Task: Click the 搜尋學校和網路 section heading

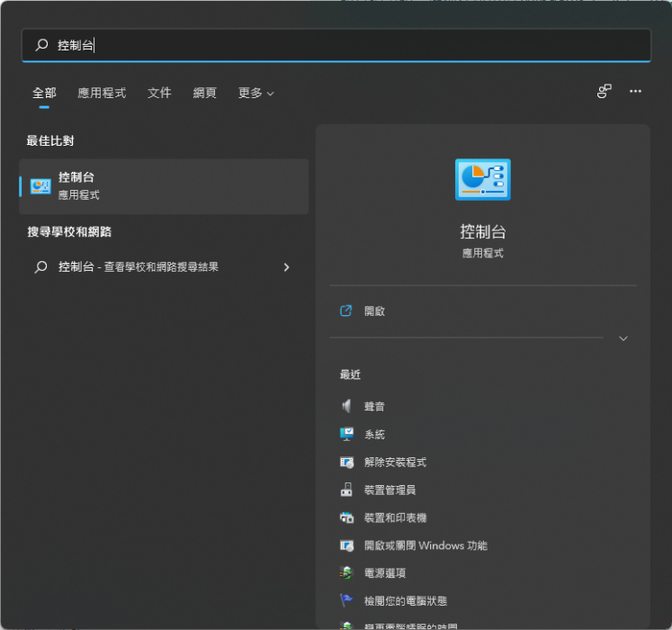Action: pos(69,232)
